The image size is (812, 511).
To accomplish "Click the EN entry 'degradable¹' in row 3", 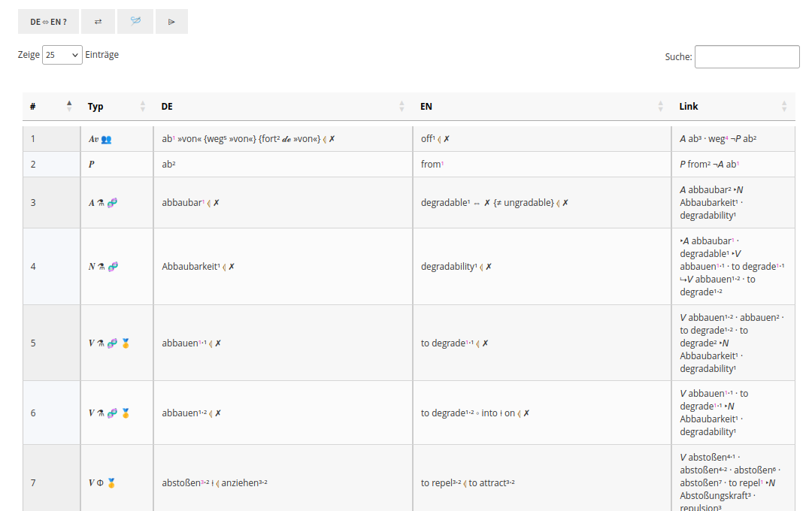I will tap(445, 203).
